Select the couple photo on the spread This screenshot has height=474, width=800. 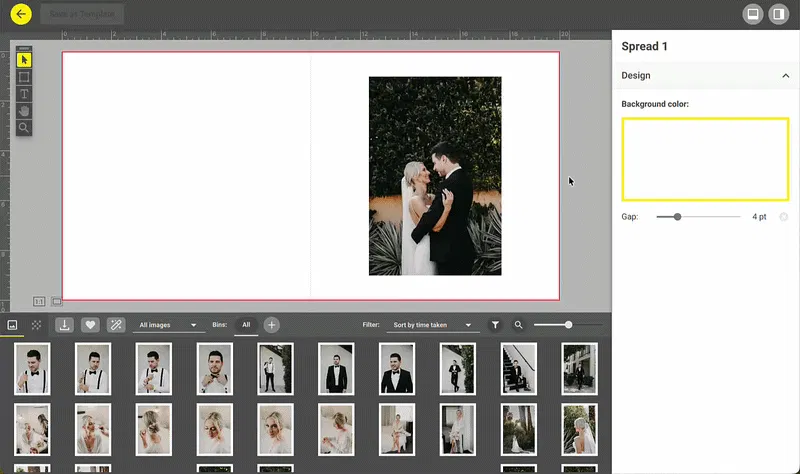click(x=435, y=176)
